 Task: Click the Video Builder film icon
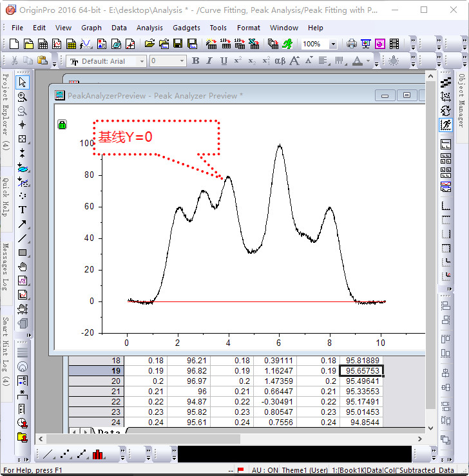[x=394, y=44]
